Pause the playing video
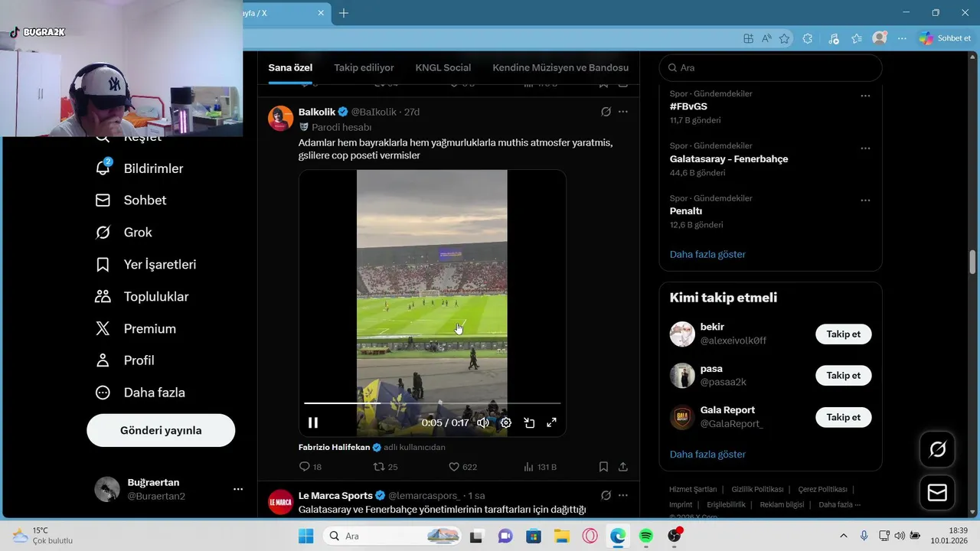980x551 pixels. (313, 422)
